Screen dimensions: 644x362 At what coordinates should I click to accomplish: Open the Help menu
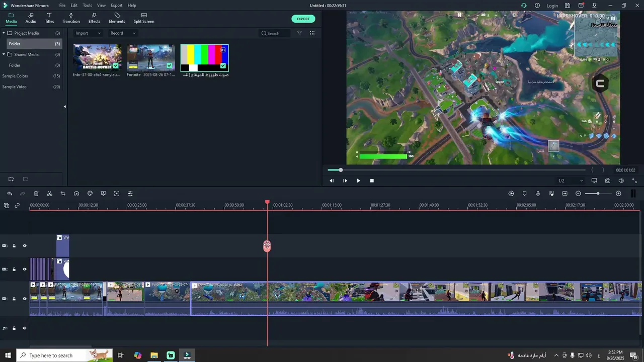tap(132, 6)
